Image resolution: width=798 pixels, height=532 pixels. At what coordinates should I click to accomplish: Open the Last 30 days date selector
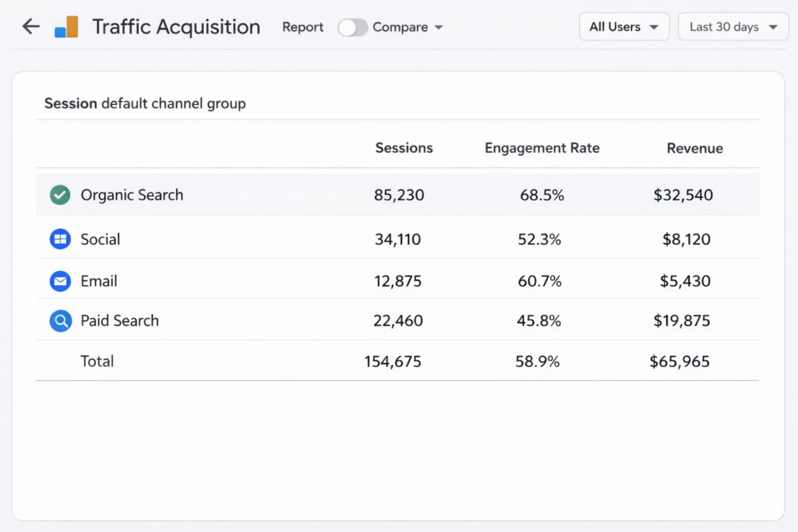(732, 26)
